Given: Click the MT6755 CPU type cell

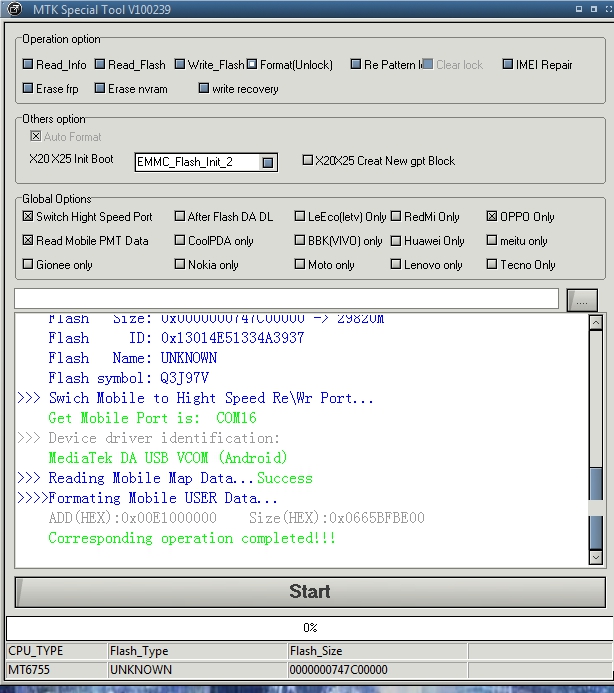Looking at the screenshot, I should (57, 670).
